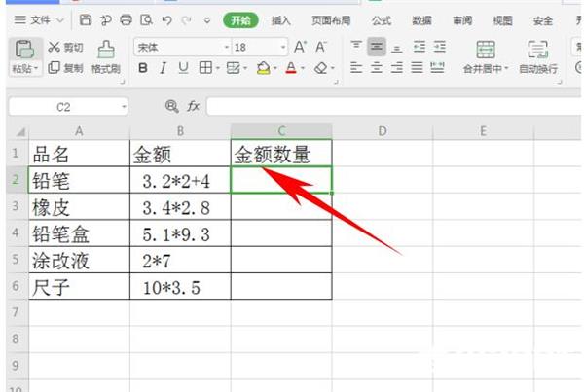Click the decrease indent icon

pyautogui.click(x=420, y=47)
